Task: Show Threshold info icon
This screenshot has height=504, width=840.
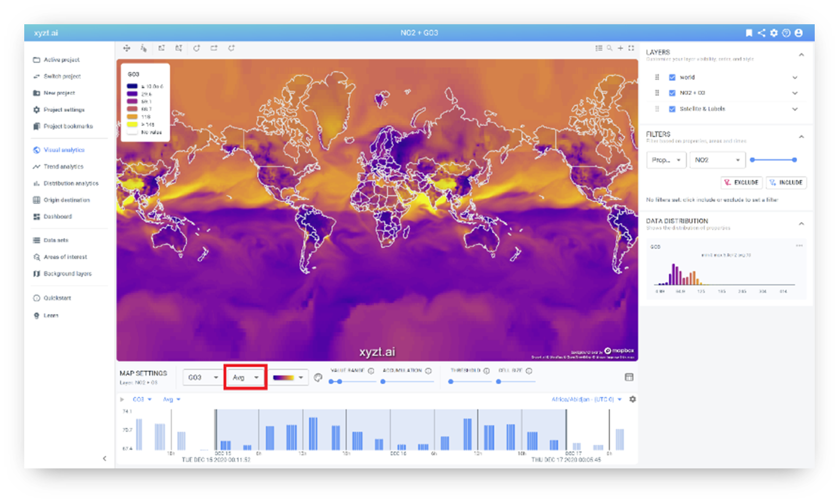Action: click(487, 370)
